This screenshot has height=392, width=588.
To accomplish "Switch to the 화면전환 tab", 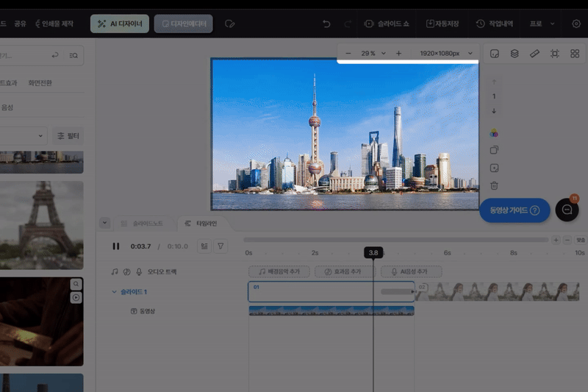I will [x=40, y=82].
